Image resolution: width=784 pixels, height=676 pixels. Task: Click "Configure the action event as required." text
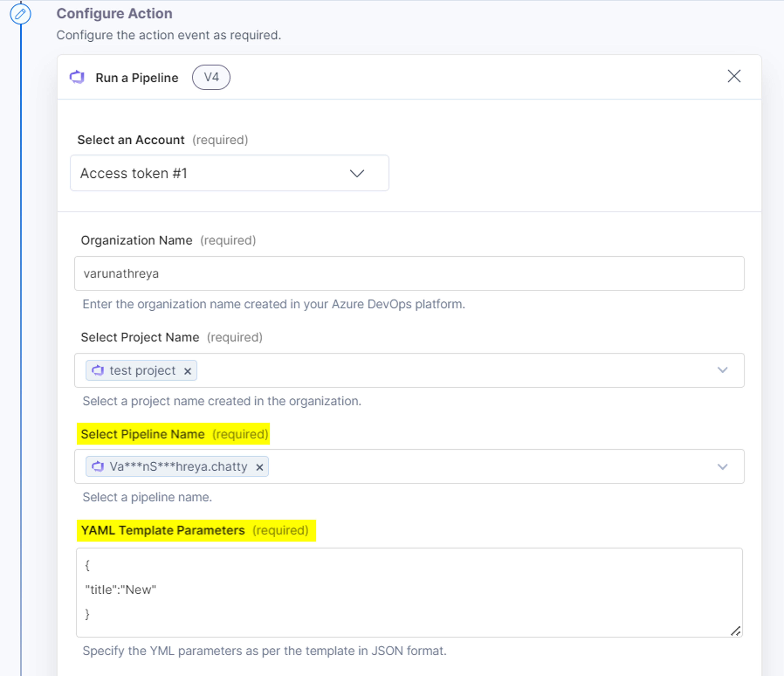coord(169,35)
